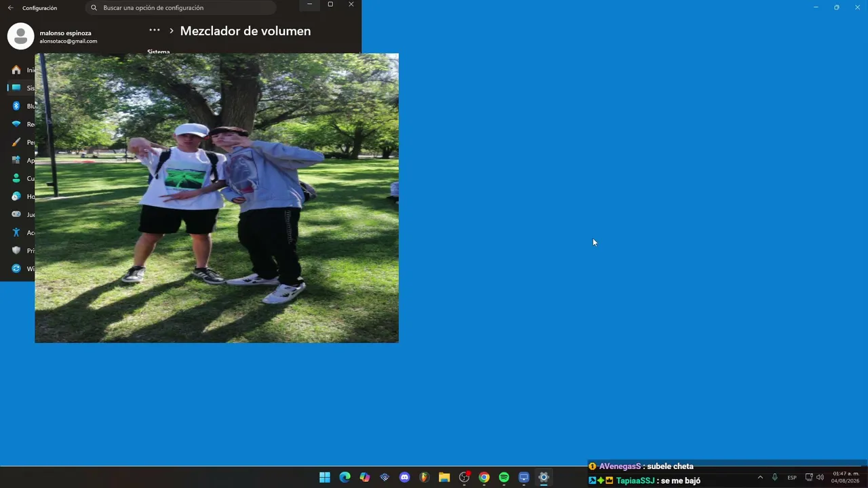Image resolution: width=868 pixels, height=488 pixels.
Task: Open the malonso espinoza profile avatar
Action: tap(20, 36)
